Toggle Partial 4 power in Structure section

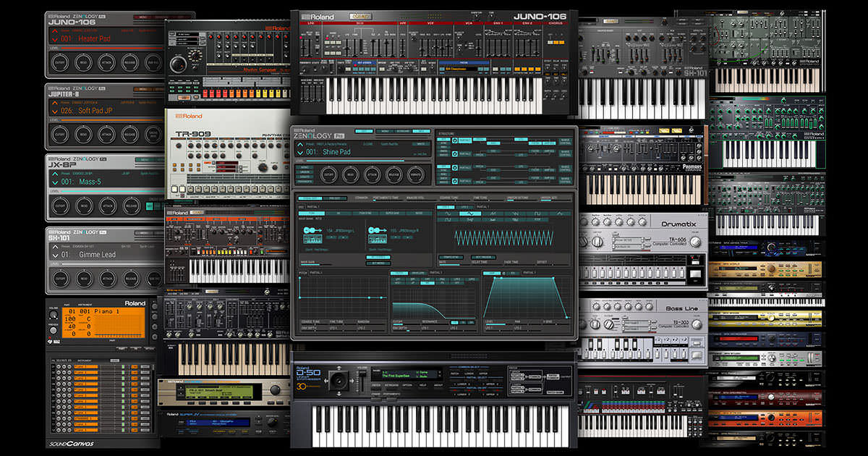click(454, 181)
